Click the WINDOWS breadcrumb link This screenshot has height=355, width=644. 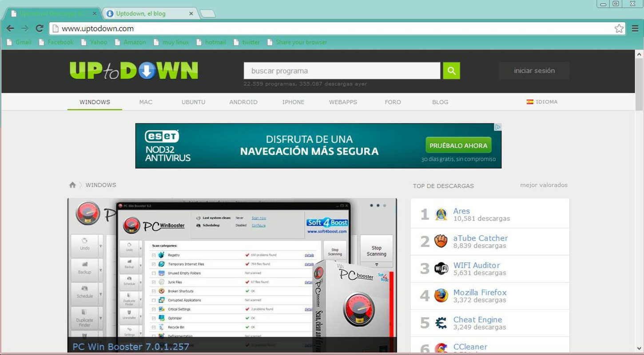pyautogui.click(x=101, y=185)
